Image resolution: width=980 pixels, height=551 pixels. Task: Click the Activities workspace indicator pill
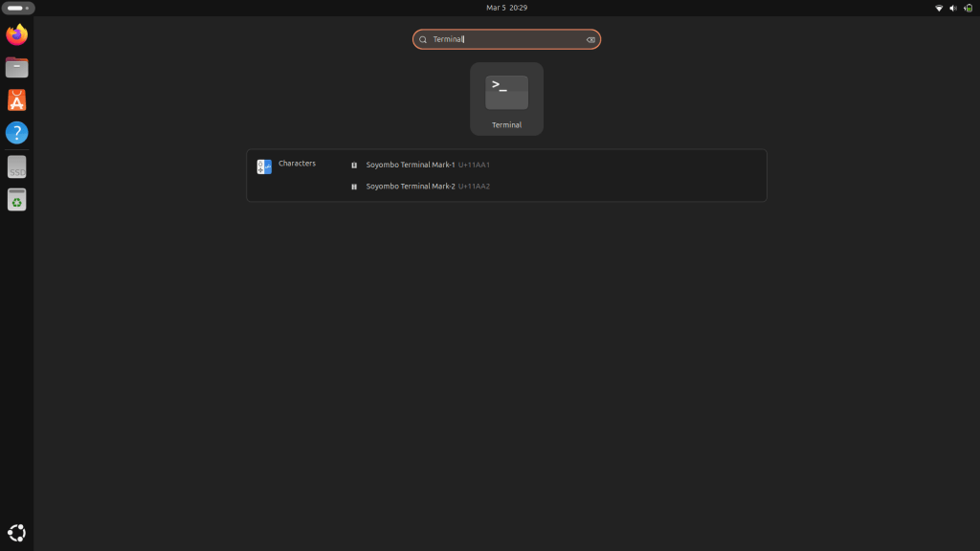coord(18,8)
